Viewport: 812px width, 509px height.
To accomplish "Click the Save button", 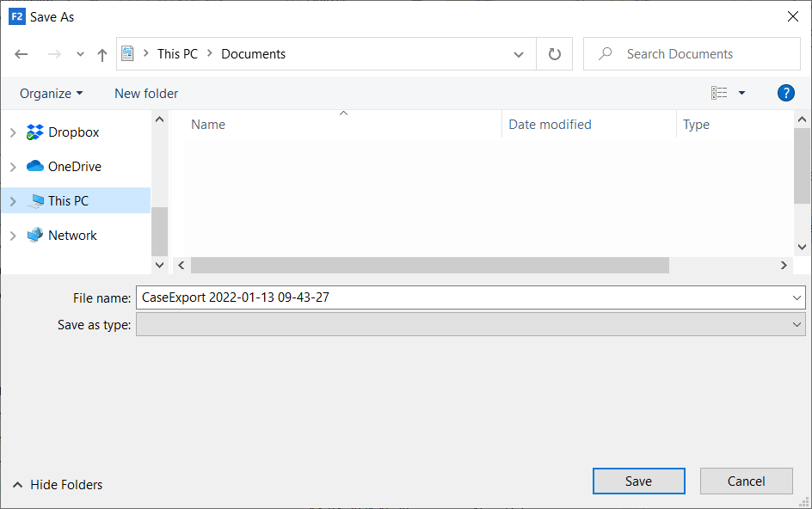I will tap(638, 481).
